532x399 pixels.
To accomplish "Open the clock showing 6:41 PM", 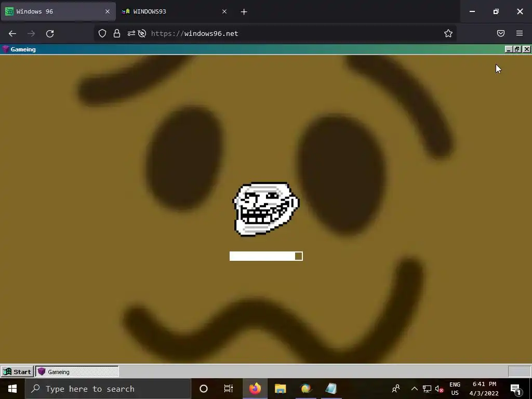I will coord(484,389).
